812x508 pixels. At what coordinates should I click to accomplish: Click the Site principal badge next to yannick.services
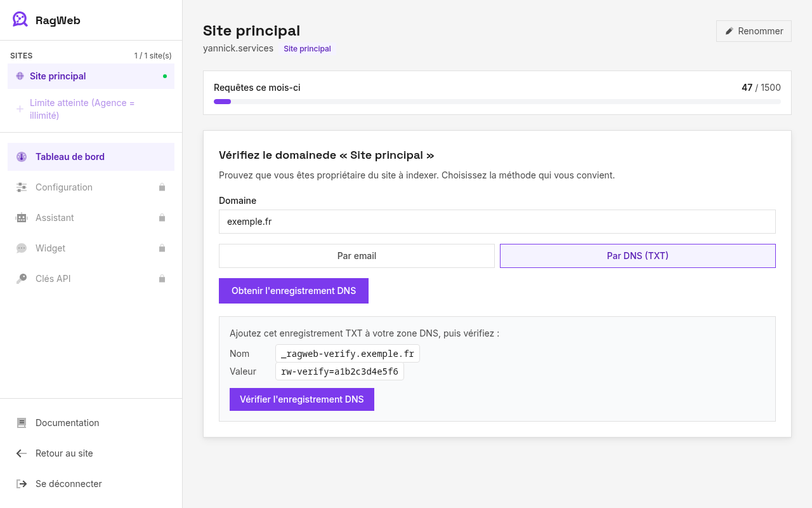click(x=307, y=49)
